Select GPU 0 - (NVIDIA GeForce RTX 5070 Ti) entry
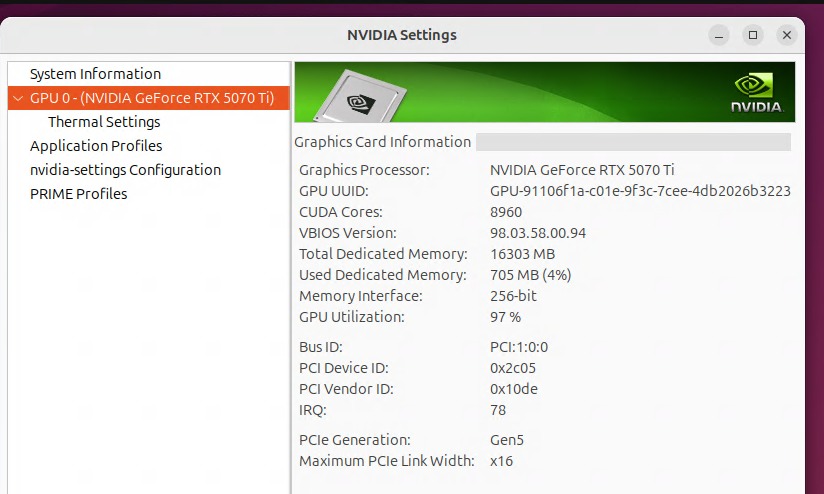The width and height of the screenshot is (824, 494). click(149, 98)
